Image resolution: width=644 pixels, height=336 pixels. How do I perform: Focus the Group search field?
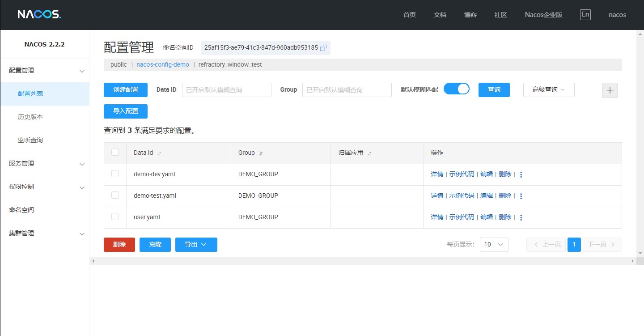pos(347,90)
